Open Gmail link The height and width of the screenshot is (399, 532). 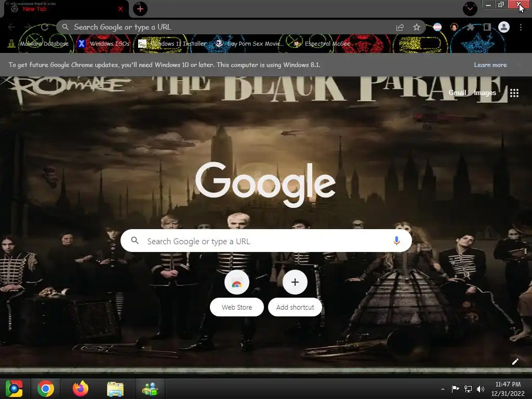457,92
